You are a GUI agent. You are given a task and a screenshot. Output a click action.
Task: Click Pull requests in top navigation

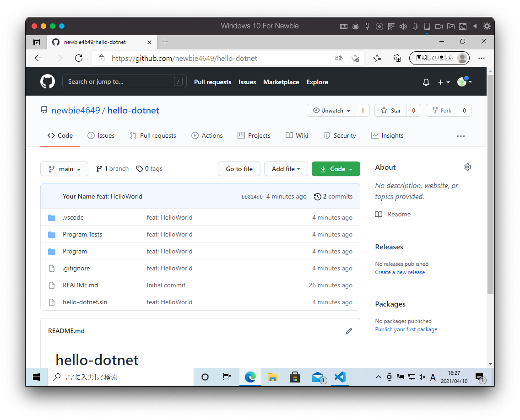tap(212, 82)
